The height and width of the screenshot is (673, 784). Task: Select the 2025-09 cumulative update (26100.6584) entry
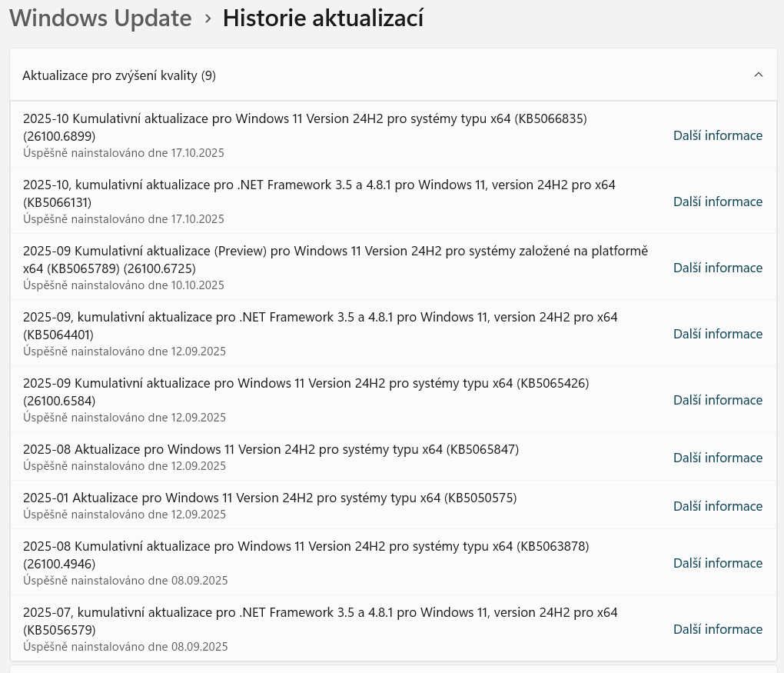(x=306, y=391)
